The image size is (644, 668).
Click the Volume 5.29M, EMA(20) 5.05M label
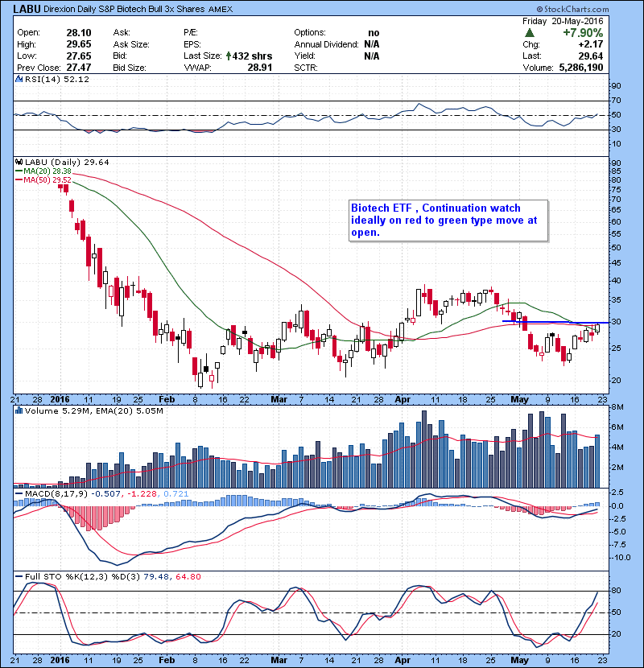(93, 411)
